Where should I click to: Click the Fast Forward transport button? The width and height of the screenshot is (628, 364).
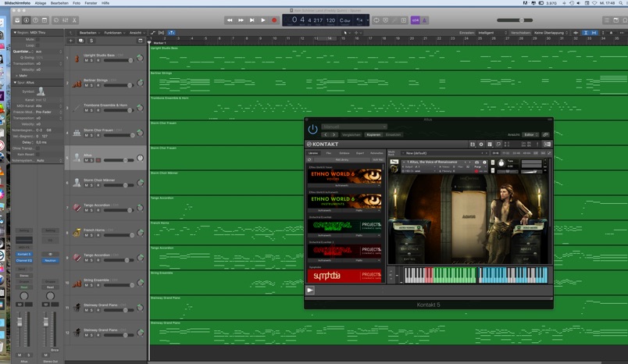coord(241,20)
